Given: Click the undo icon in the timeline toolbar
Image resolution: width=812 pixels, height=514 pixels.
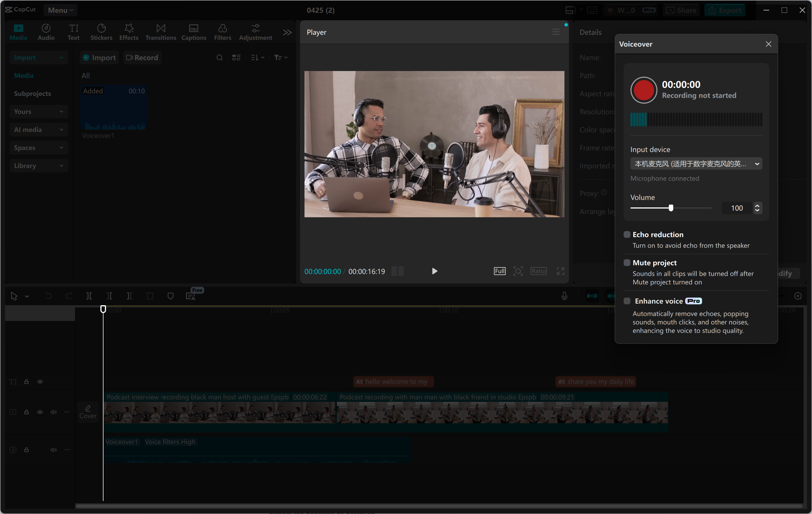Looking at the screenshot, I should pyautogui.click(x=48, y=296).
